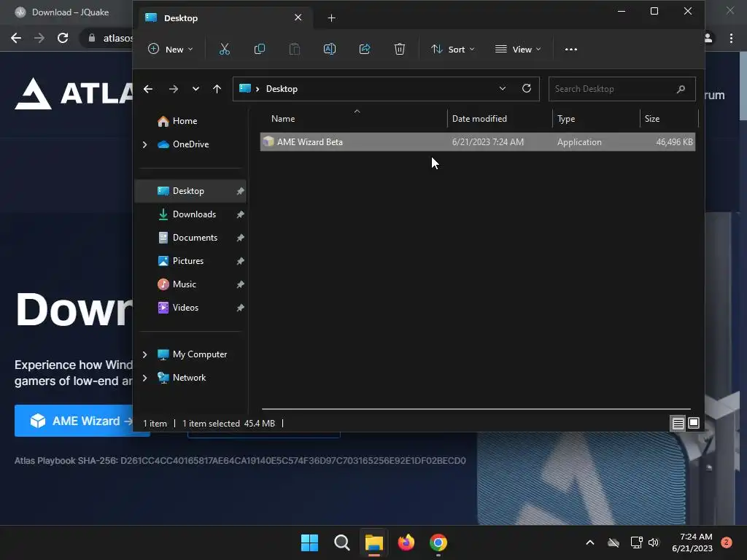Reload the page in Chrome browser

pyautogui.click(x=63, y=38)
